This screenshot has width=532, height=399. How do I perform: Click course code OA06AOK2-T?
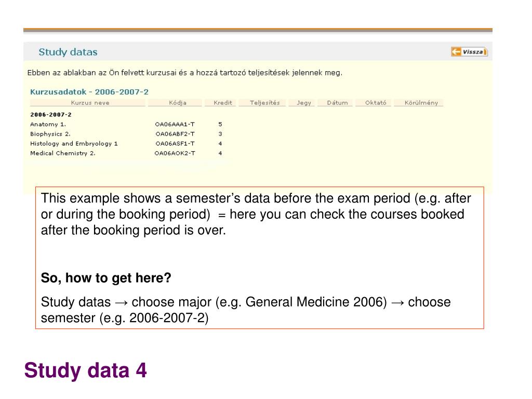tap(175, 153)
